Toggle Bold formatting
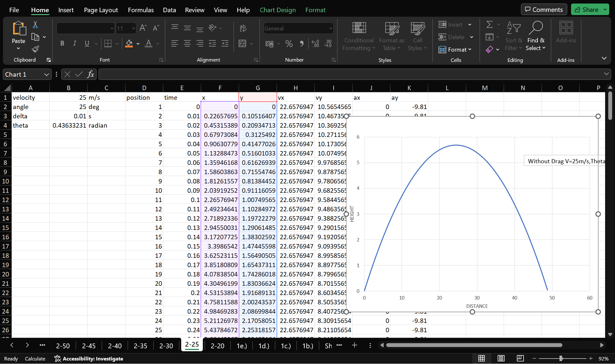The width and height of the screenshot is (615, 364). [62, 43]
